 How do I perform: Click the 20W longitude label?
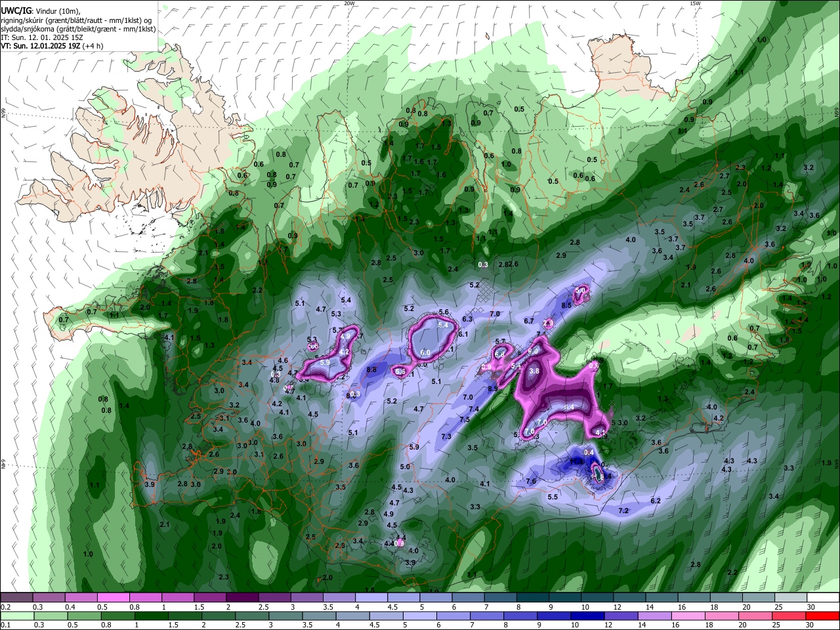point(349,3)
